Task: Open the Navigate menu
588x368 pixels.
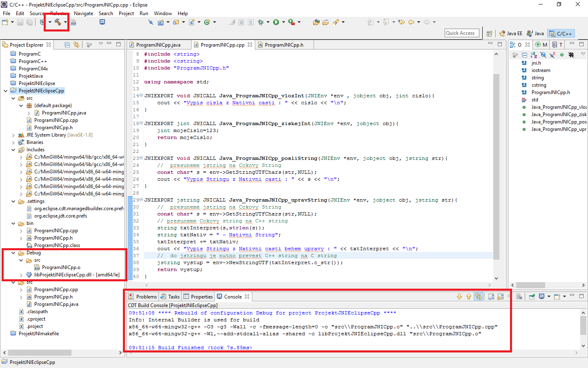Action: click(x=84, y=13)
